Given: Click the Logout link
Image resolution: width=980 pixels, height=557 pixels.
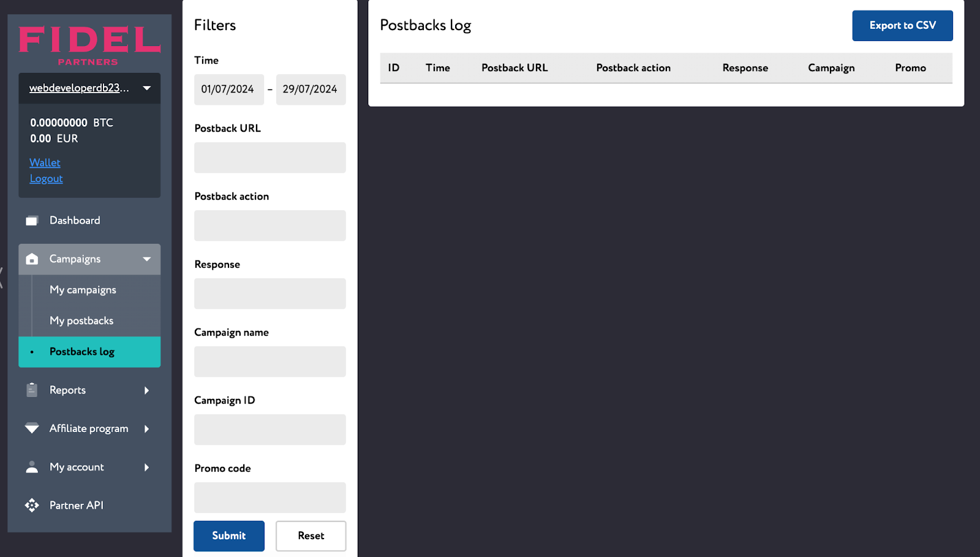Looking at the screenshot, I should tap(46, 178).
